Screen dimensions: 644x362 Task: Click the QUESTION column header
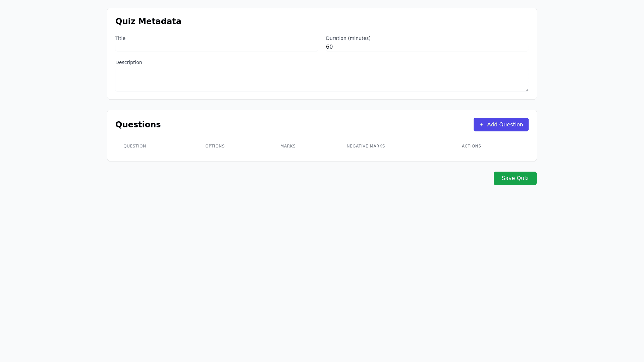point(135,146)
